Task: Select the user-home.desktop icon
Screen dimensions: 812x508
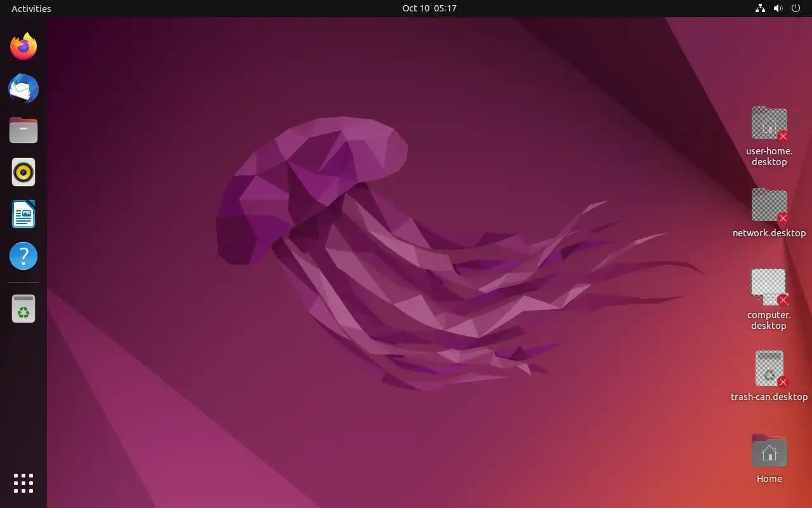Action: pos(769,124)
